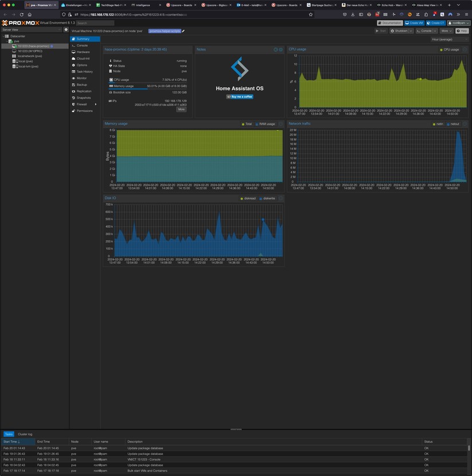This screenshot has width=472, height=476.
Task: Expand the Shutdown button dropdown arrow
Action: pos(411,31)
